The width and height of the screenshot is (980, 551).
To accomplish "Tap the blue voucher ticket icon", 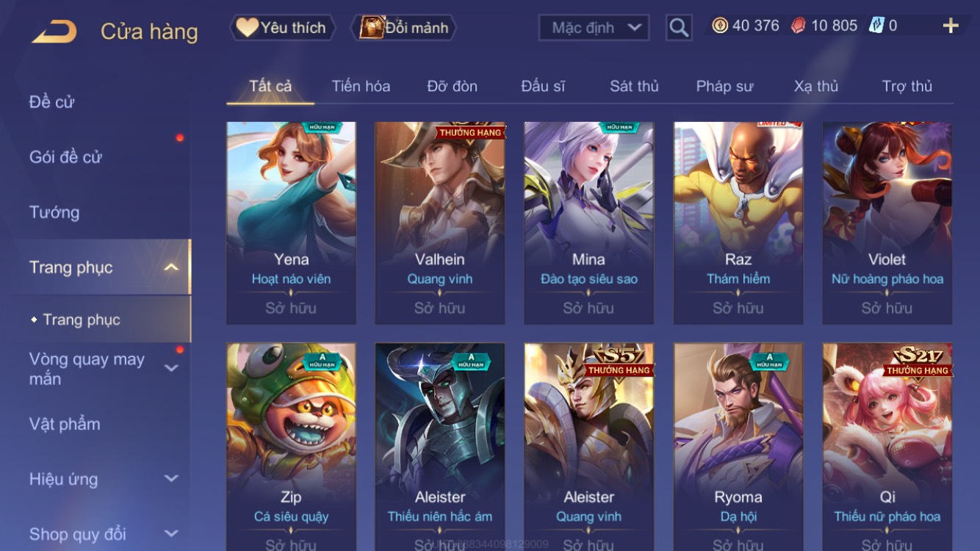I will click(x=876, y=26).
